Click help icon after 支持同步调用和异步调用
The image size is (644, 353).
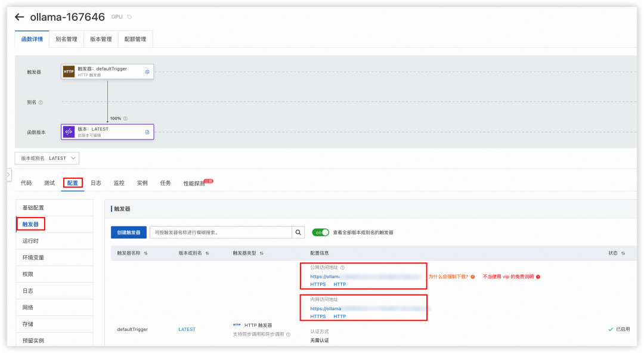point(289,335)
